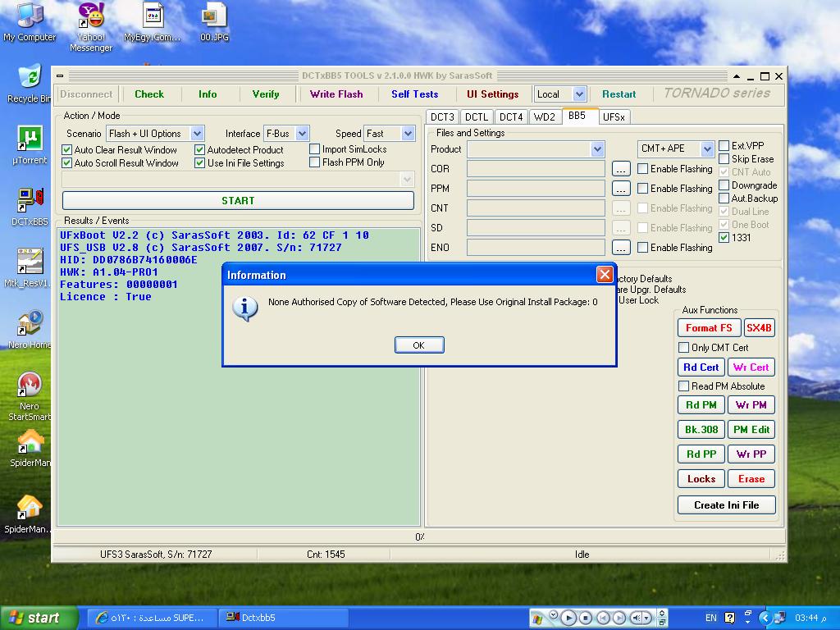This screenshot has height=630, width=840.
Task: Toggle Auto Clear Result Window checkbox
Action: [x=67, y=149]
